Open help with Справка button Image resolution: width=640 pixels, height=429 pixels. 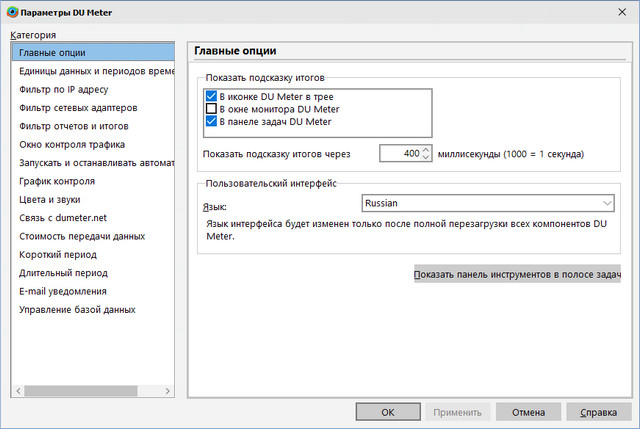point(599,411)
